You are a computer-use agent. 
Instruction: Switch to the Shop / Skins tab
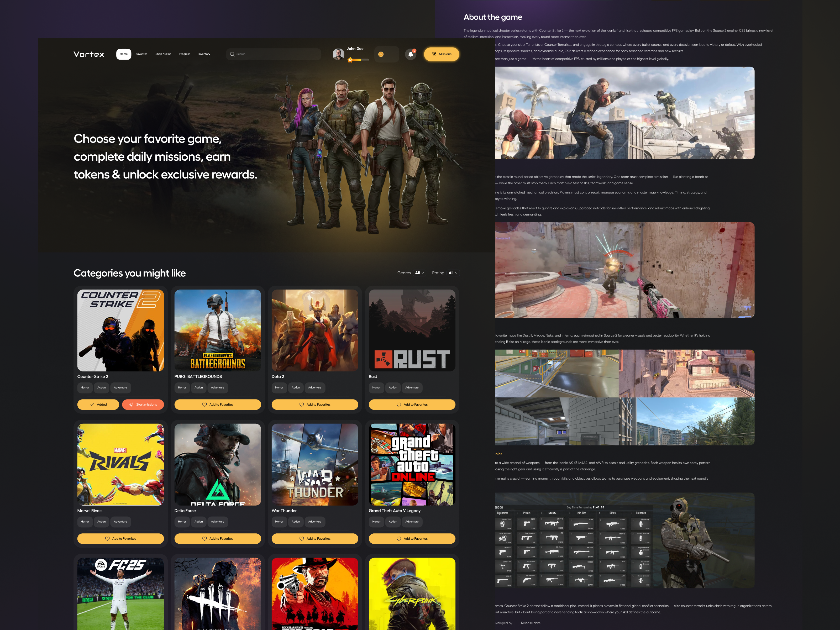tap(163, 54)
